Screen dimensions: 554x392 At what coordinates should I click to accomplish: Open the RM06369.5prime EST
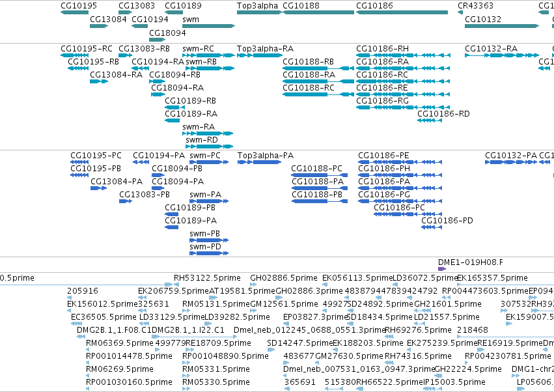click(88, 350)
